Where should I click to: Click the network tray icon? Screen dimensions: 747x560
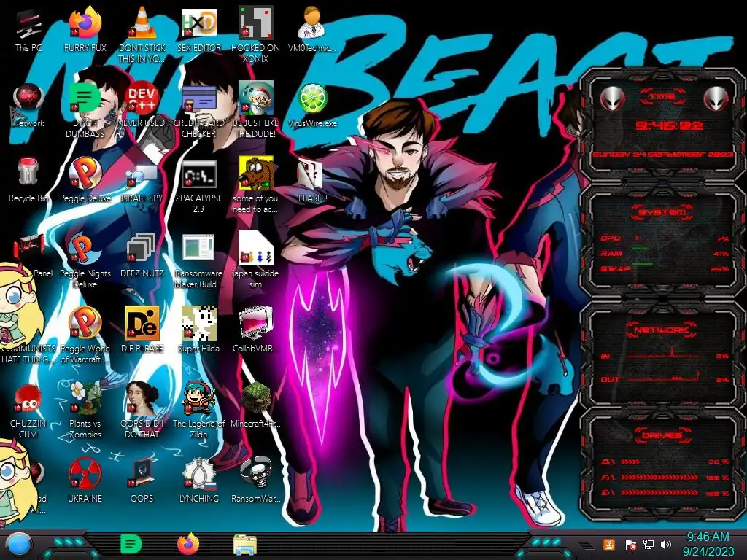tap(648, 544)
